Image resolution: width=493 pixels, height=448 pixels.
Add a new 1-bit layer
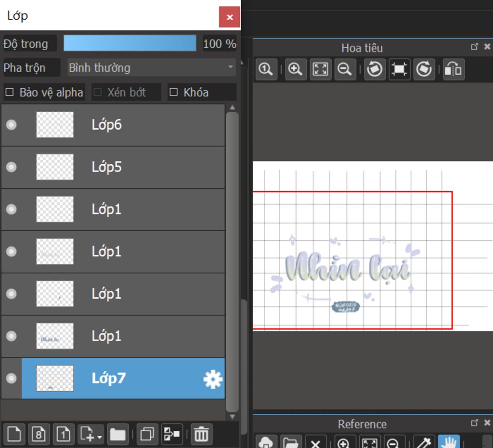pyautogui.click(x=64, y=434)
